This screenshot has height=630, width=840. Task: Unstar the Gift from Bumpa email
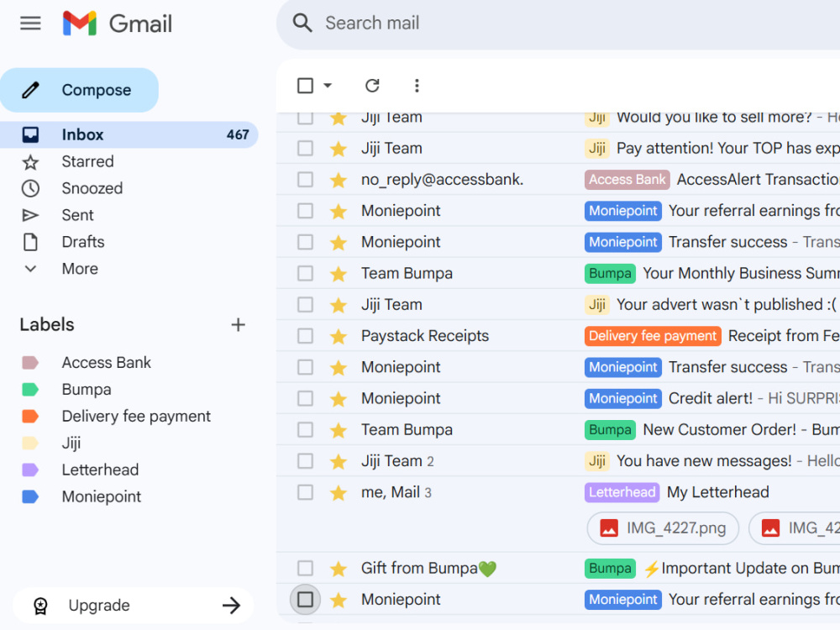[x=338, y=569]
